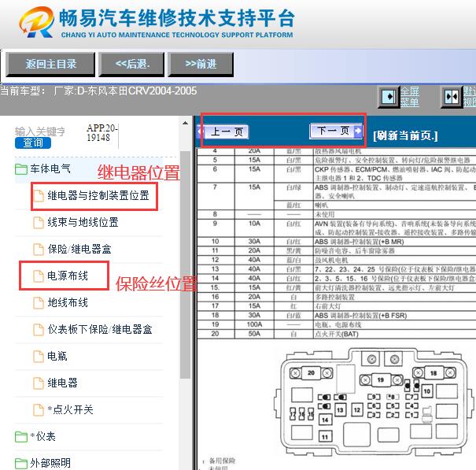This screenshot has height=470, width=476.
Task: Go back with <<后退 button
Action: click(131, 64)
